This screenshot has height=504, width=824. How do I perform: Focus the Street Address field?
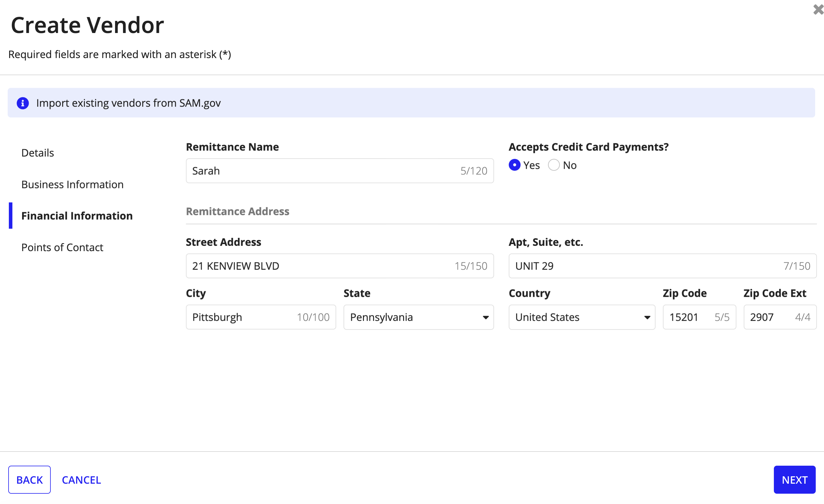click(x=340, y=266)
